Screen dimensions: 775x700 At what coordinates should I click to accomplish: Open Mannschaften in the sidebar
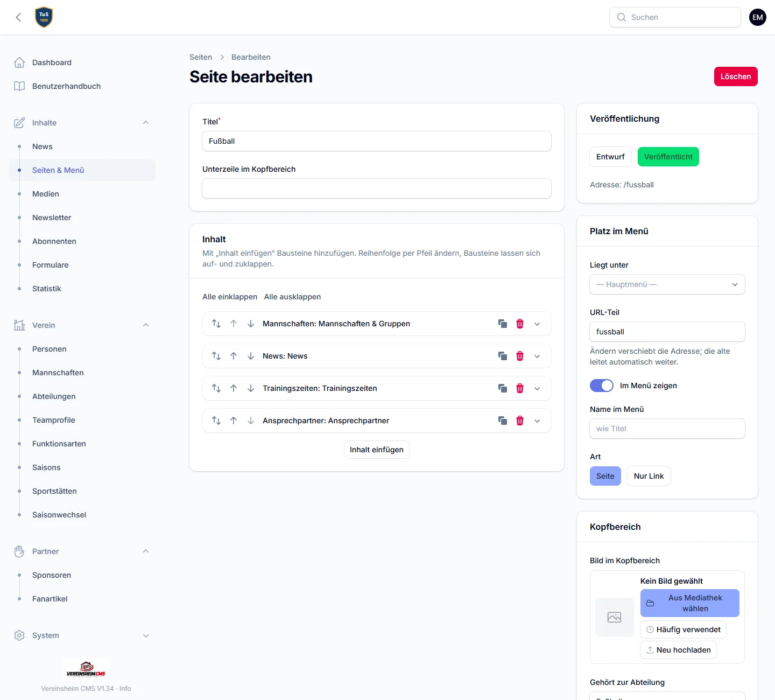point(58,373)
